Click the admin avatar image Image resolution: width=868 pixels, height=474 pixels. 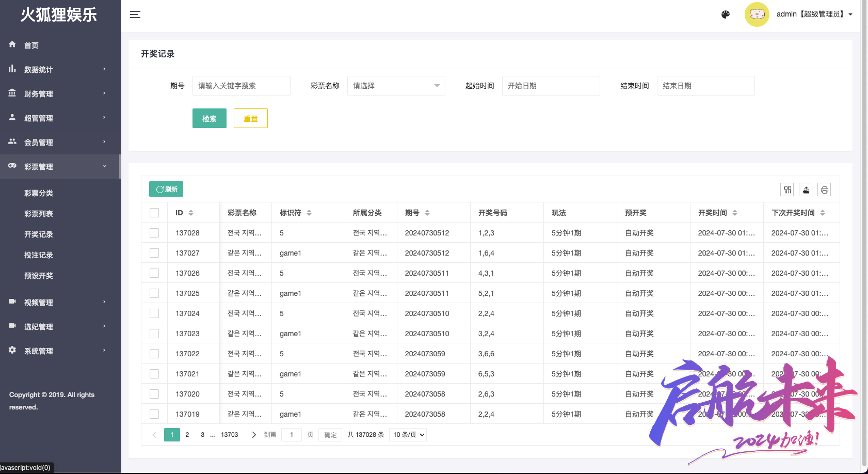[x=757, y=14]
